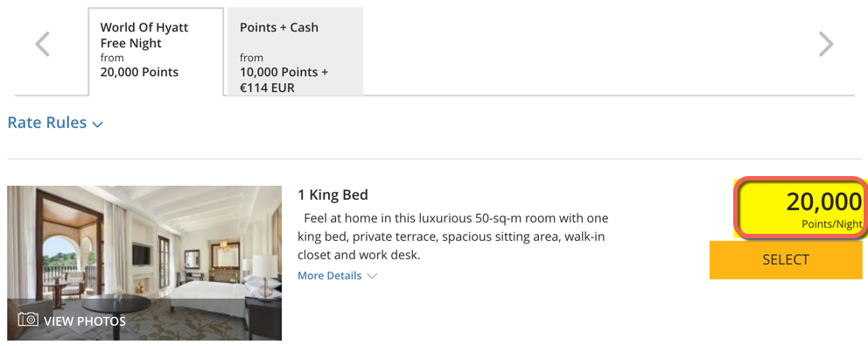Click the dark banner strip over room photo
Screen dimensions: 868x346
[x=144, y=320]
